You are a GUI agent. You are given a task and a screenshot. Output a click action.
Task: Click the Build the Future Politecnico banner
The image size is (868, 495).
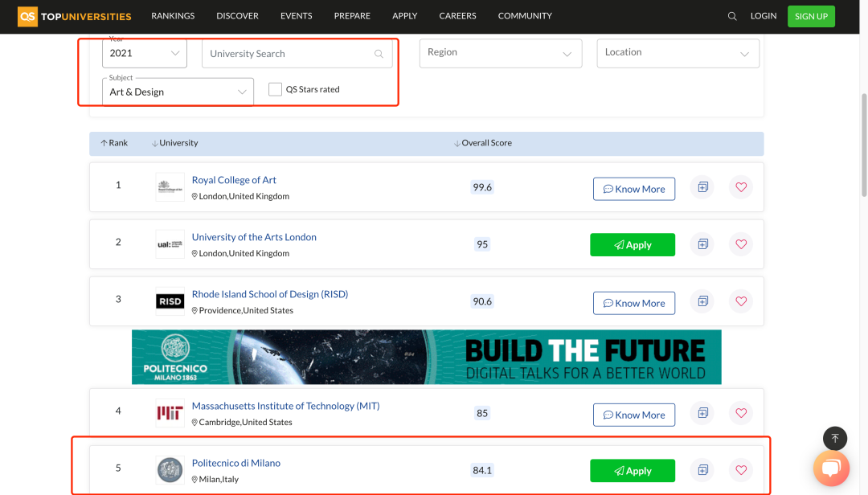(426, 357)
